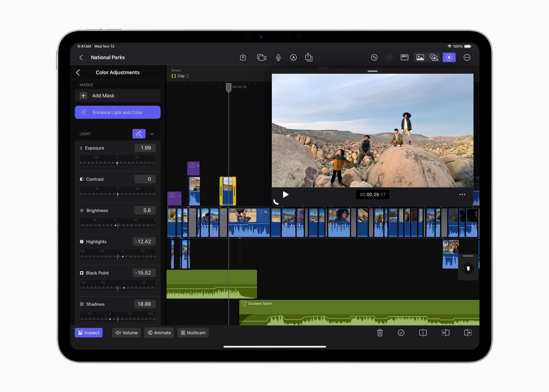
Task: Toggle the enable clip checkmark icon
Action: 401,333
